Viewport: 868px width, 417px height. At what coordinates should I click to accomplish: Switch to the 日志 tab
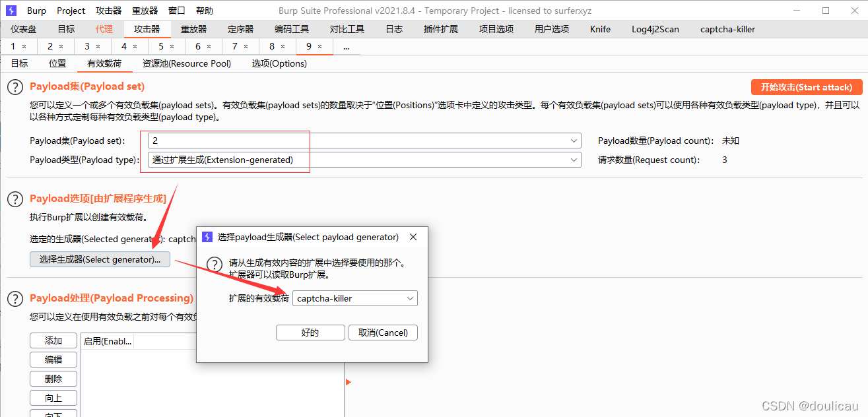(x=394, y=29)
